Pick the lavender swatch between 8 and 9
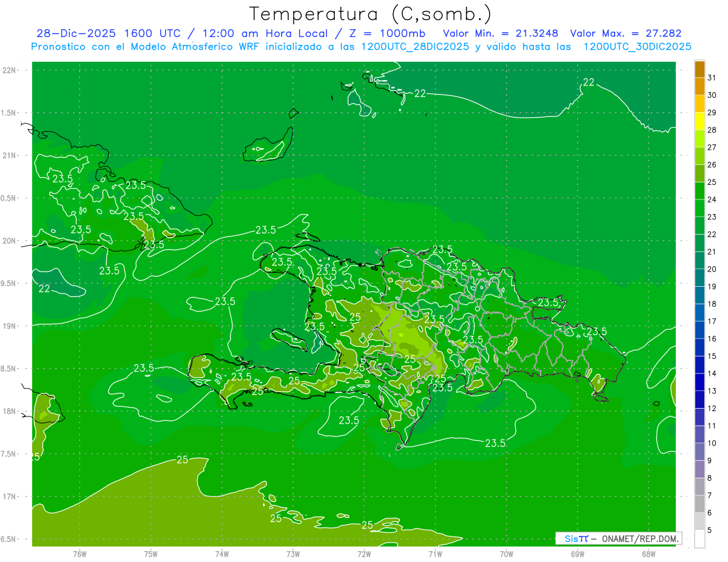 [699, 469]
